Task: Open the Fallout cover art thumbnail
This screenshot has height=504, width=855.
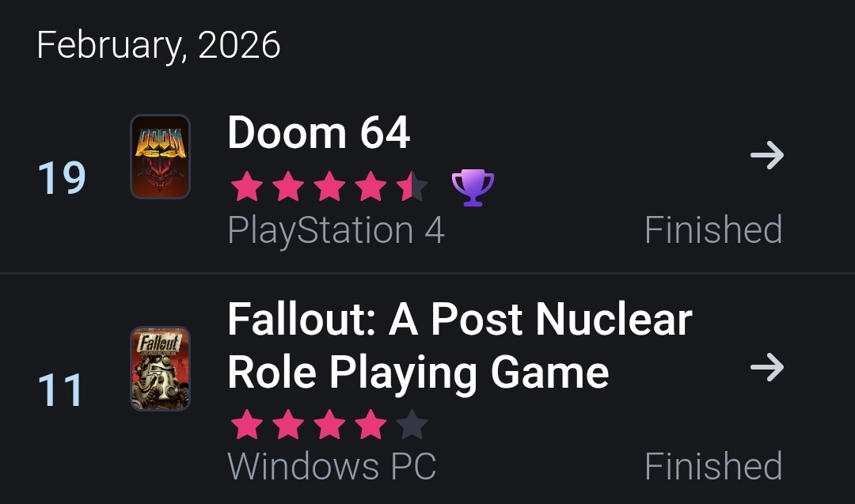Action: (160, 369)
